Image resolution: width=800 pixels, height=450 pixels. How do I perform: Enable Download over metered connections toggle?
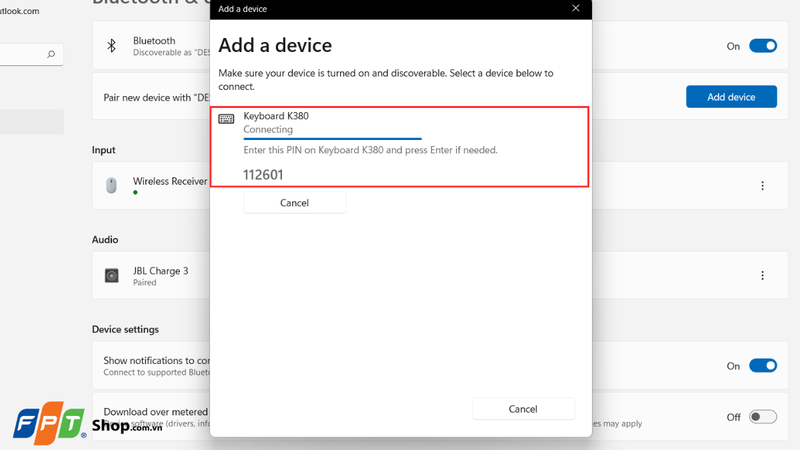[x=763, y=417]
